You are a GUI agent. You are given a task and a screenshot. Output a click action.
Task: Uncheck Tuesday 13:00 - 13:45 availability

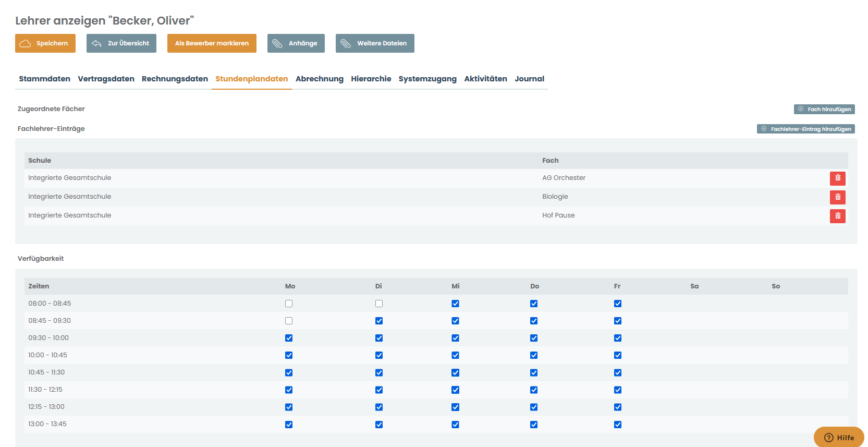pos(379,425)
